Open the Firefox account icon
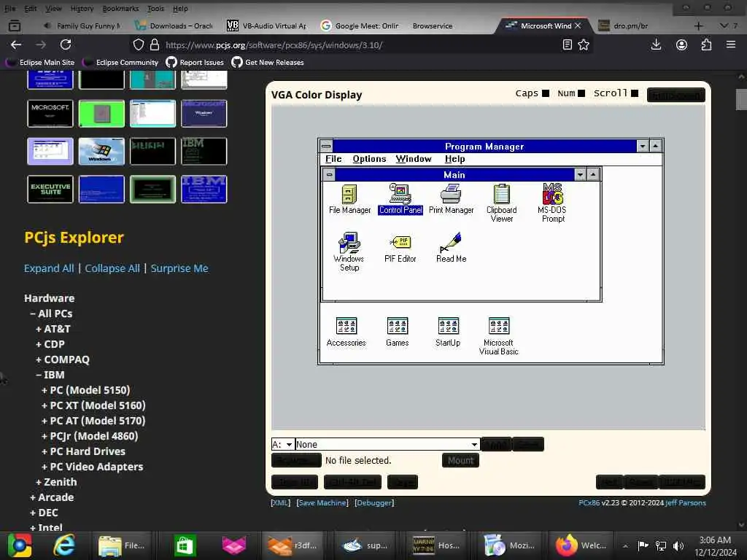This screenshot has width=747, height=560. (x=682, y=44)
